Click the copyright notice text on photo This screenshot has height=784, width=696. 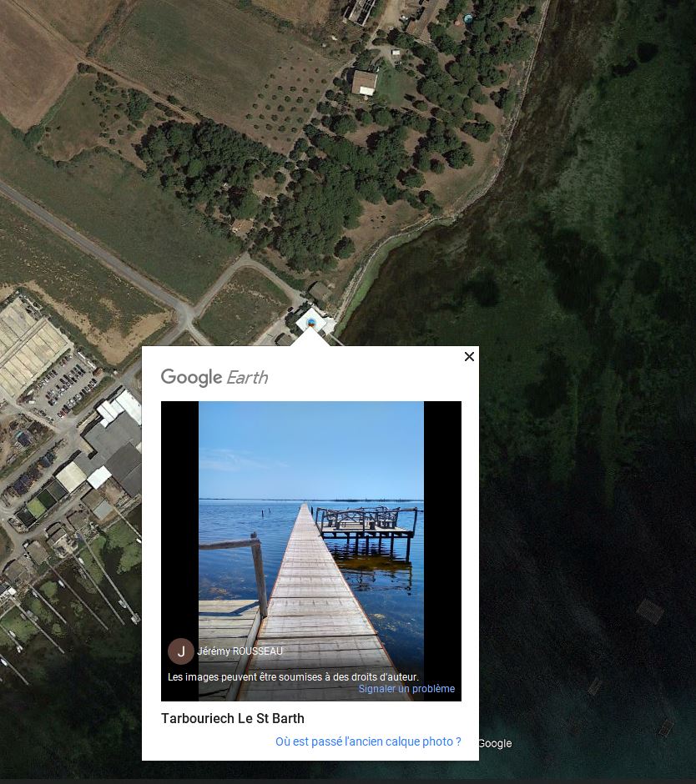pyautogui.click(x=293, y=676)
